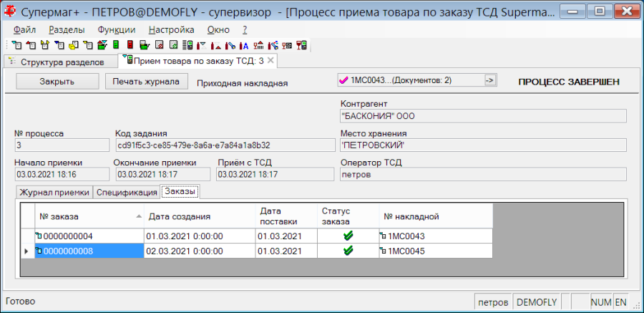Click the bottle with letter A icon
This screenshot has height=313, width=644.
243,45
